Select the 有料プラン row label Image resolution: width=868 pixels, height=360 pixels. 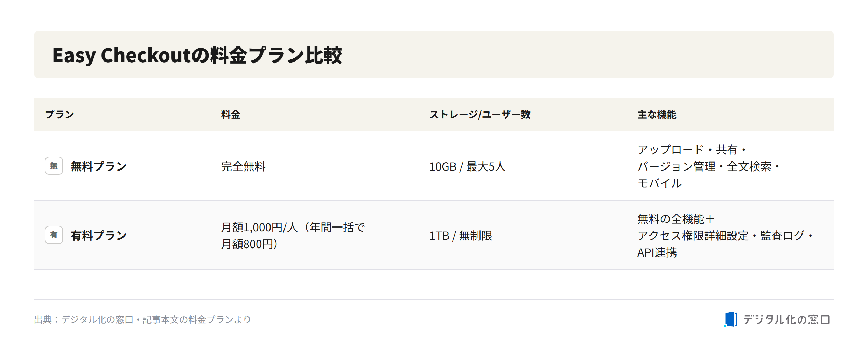point(99,236)
